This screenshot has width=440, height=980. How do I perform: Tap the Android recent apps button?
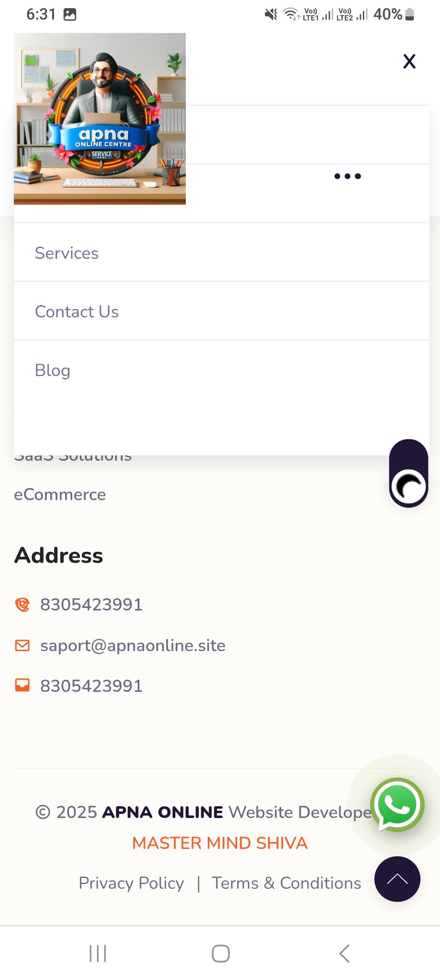point(98,954)
